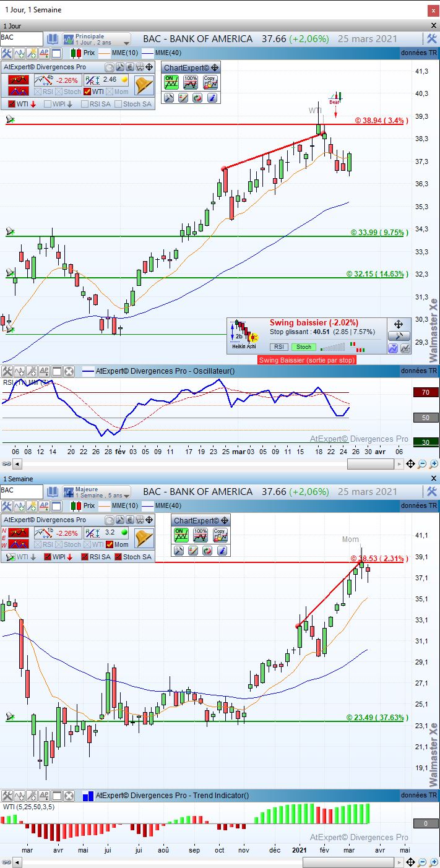Open the Principale 1 Jour, 2 ans period dropdown
This screenshot has width=440, height=868.
tap(96, 39)
